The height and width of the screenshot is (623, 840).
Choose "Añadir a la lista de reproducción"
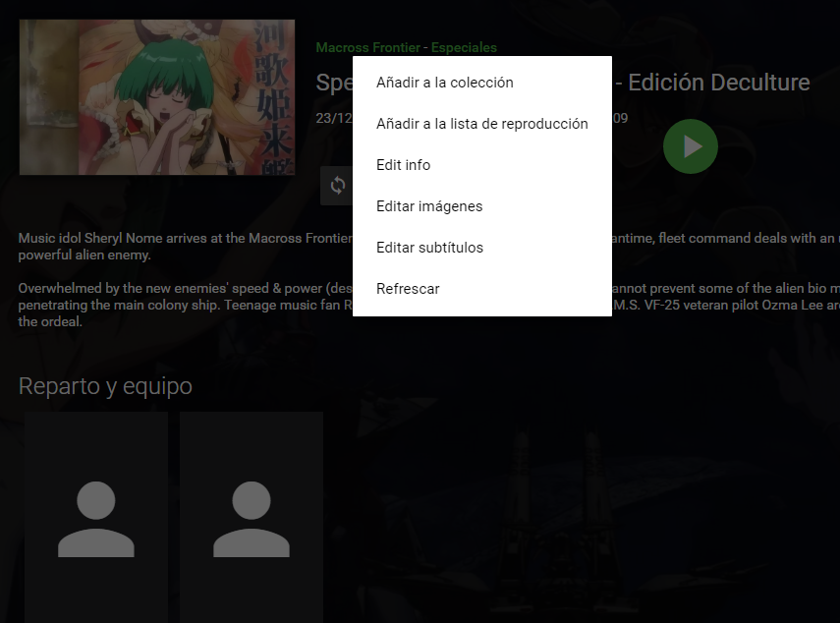pyautogui.click(x=482, y=124)
